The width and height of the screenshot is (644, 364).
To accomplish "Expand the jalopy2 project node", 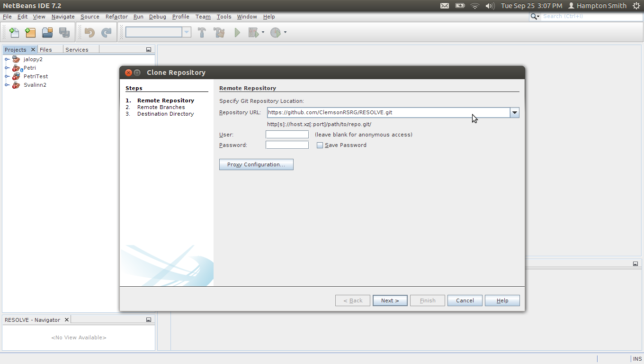I will pos(7,59).
